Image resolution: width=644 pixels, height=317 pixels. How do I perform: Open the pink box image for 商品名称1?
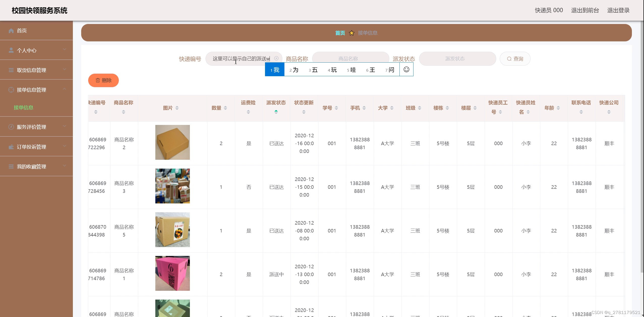(x=172, y=273)
